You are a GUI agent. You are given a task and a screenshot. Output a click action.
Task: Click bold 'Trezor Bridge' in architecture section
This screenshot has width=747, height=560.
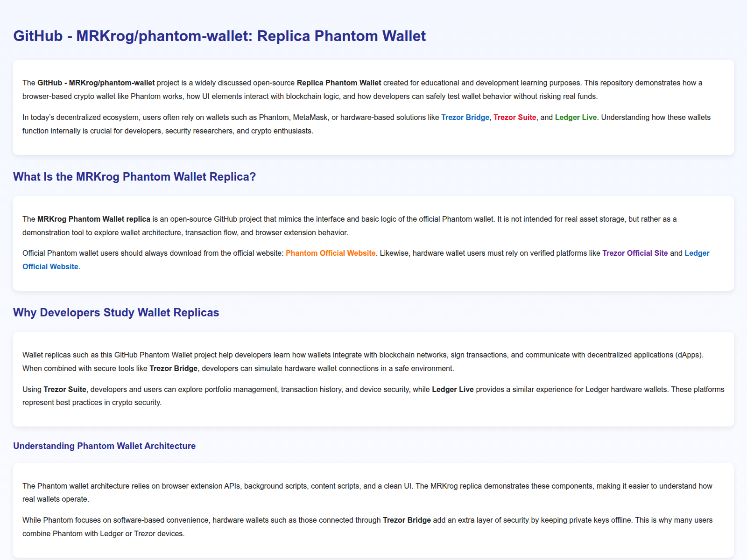(x=407, y=520)
